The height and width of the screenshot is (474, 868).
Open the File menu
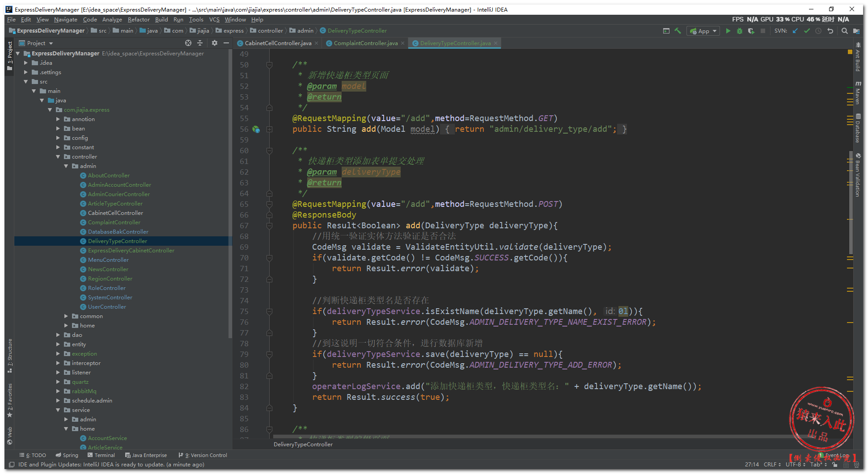click(11, 20)
